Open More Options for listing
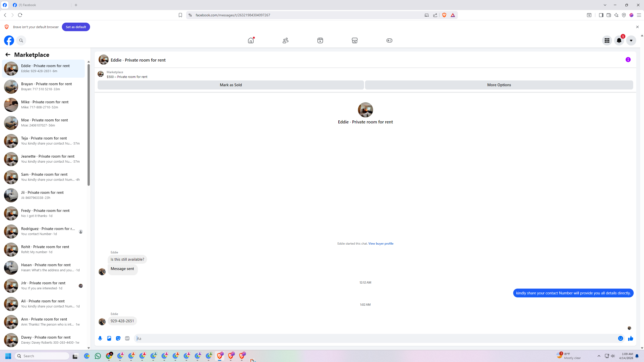The width and height of the screenshot is (644, 362). click(499, 85)
